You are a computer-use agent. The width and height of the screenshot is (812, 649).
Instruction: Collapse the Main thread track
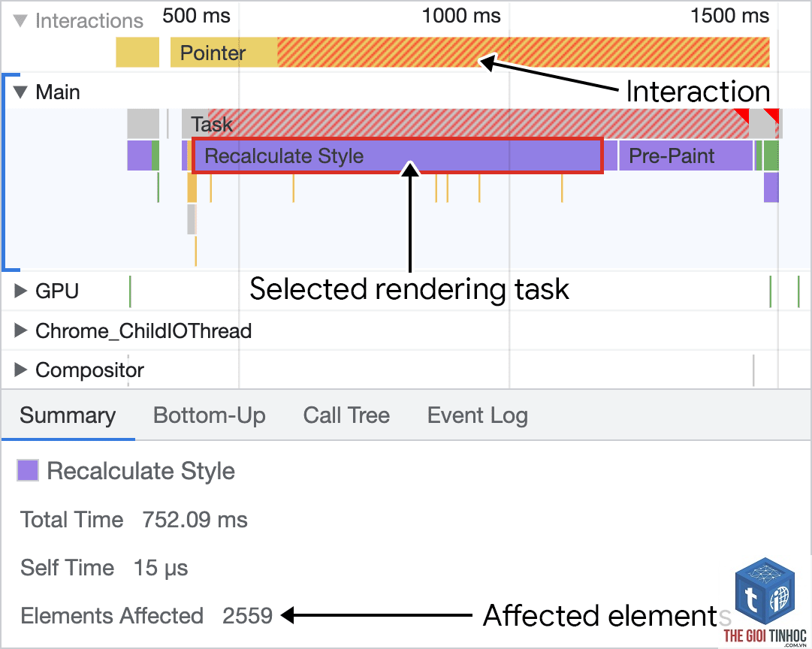[20, 92]
